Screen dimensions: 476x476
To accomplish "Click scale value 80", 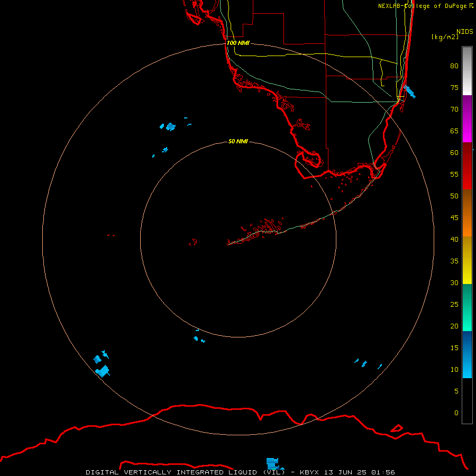I will (454, 66).
